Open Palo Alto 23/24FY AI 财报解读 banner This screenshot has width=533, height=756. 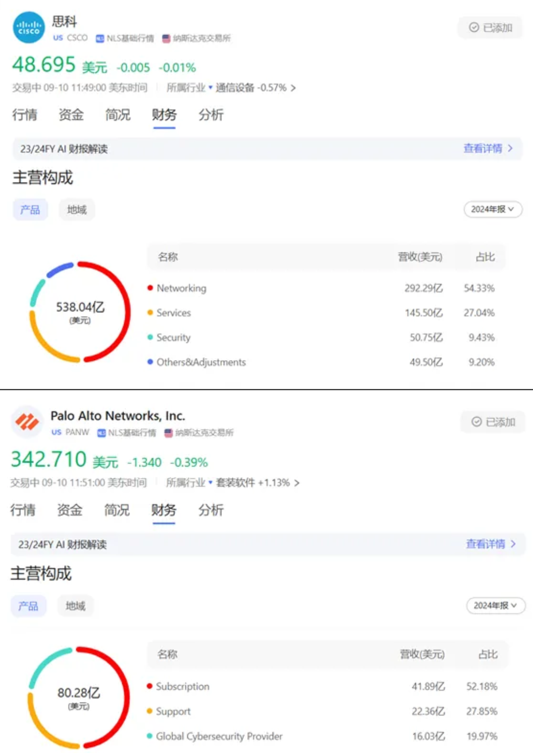[x=267, y=544]
